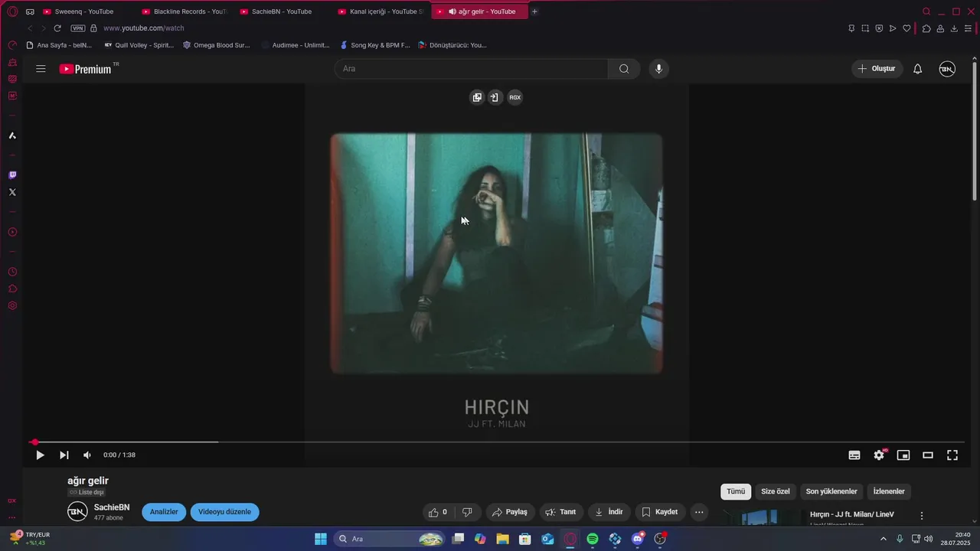Open the Dönüştürücü bookmark
Image resolution: width=980 pixels, height=551 pixels.
(452, 45)
